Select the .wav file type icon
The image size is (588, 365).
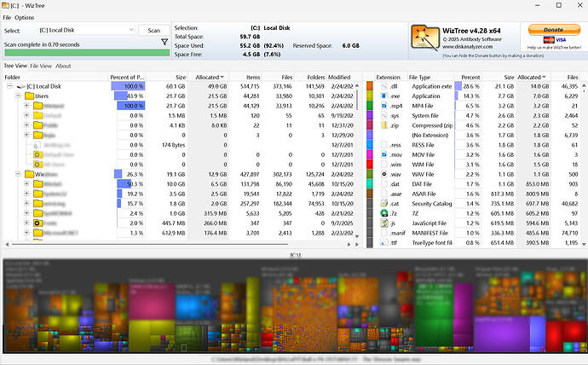383,174
